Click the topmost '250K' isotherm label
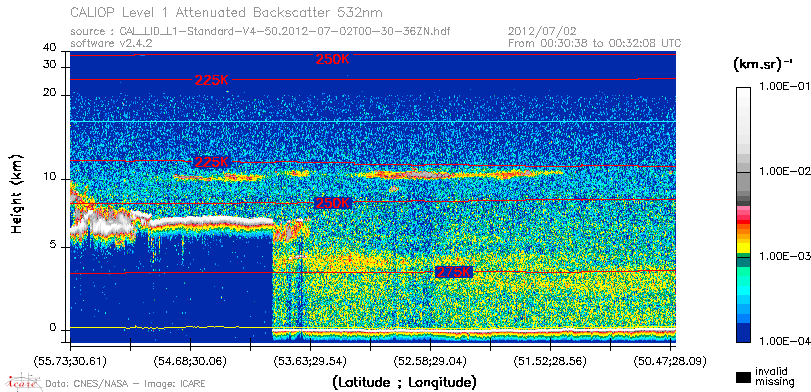 tap(333, 59)
